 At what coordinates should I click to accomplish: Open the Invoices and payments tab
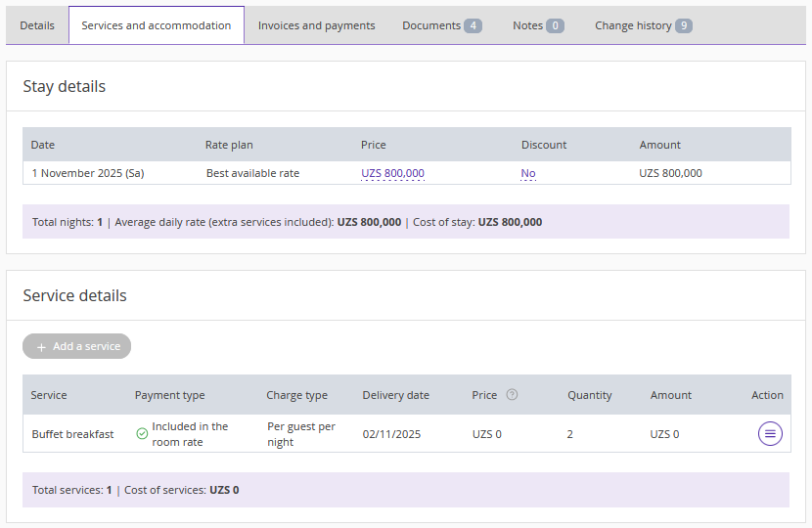[x=316, y=25]
